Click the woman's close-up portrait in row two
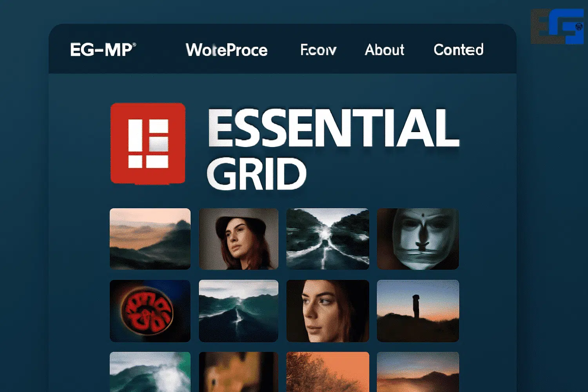This screenshot has width=588, height=392. [328, 311]
